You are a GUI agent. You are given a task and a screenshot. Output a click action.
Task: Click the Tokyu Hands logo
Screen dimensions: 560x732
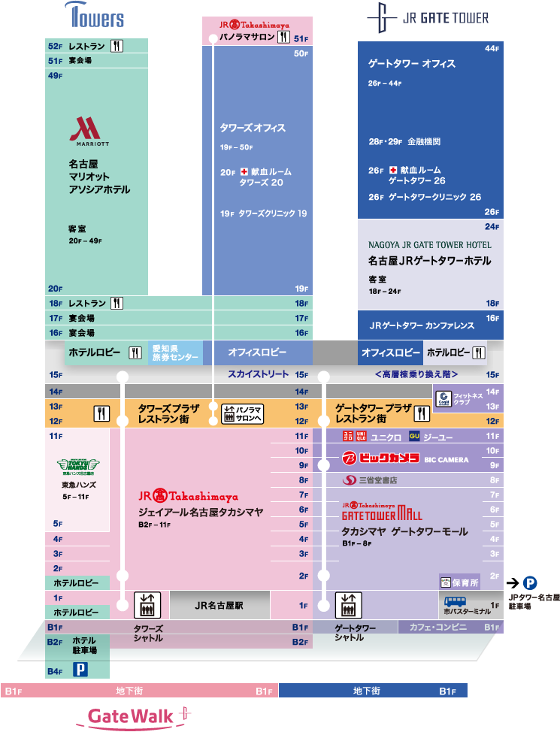click(x=78, y=466)
